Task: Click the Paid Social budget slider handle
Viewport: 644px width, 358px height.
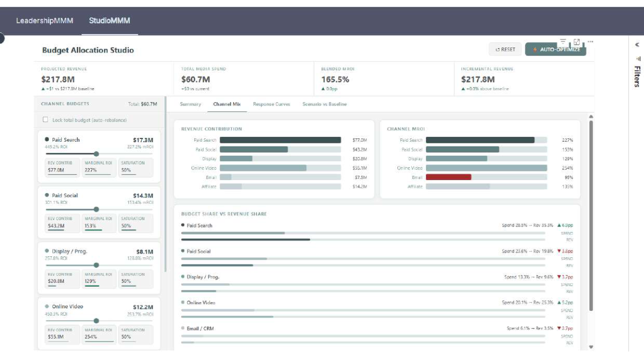Action: point(96,209)
